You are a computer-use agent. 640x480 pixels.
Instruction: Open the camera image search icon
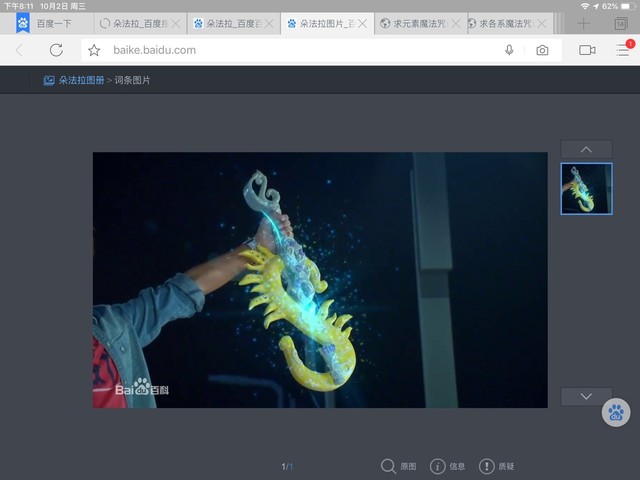(x=542, y=50)
